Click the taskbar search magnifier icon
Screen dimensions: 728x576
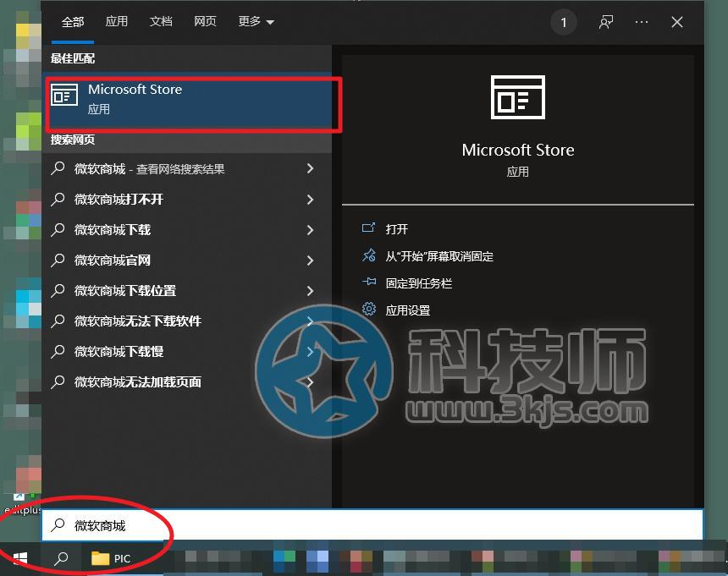click(61, 558)
